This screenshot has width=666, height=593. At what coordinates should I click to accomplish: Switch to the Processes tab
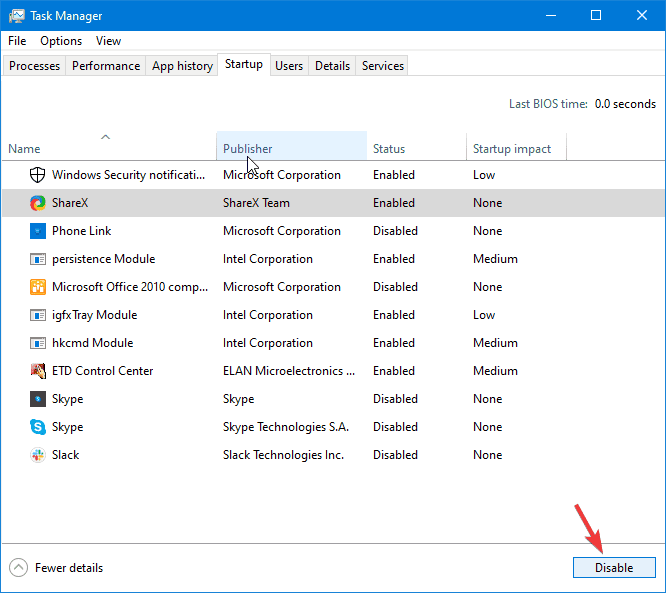(x=34, y=66)
